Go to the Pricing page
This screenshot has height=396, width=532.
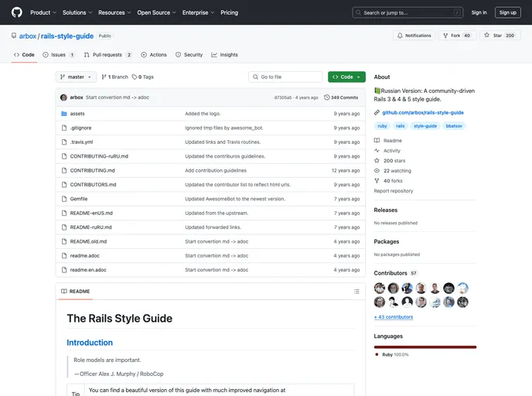pyautogui.click(x=230, y=12)
